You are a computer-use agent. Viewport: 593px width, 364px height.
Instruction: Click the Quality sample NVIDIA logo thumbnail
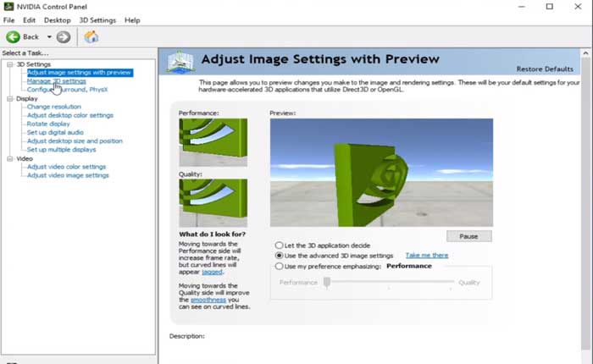coord(213,202)
